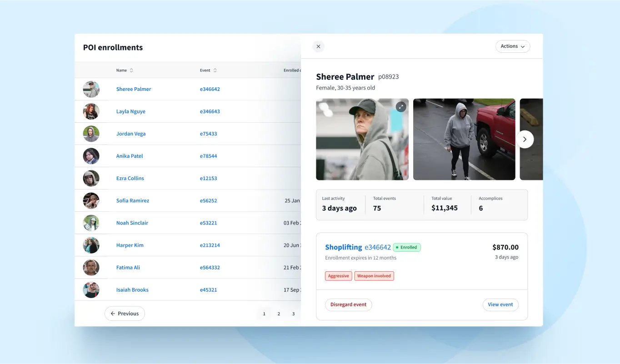Open event e346642 in the table
Viewport: 620px width, 364px height.
[x=210, y=89]
